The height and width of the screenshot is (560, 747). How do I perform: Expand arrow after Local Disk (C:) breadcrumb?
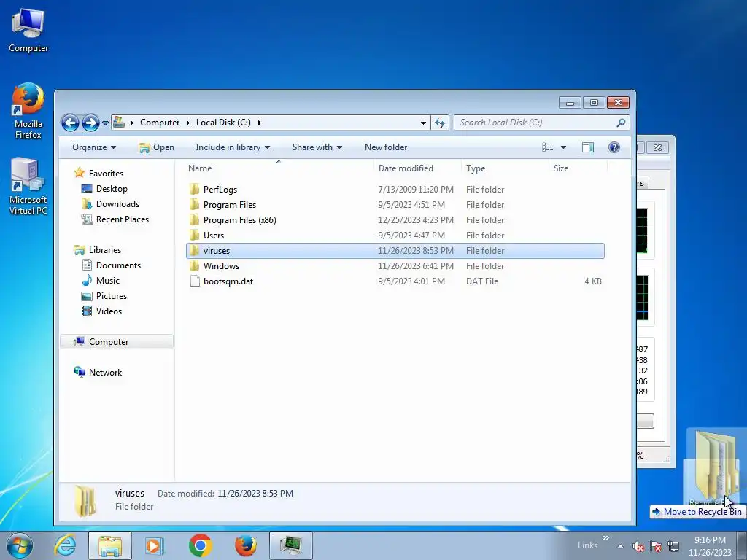[x=259, y=122]
